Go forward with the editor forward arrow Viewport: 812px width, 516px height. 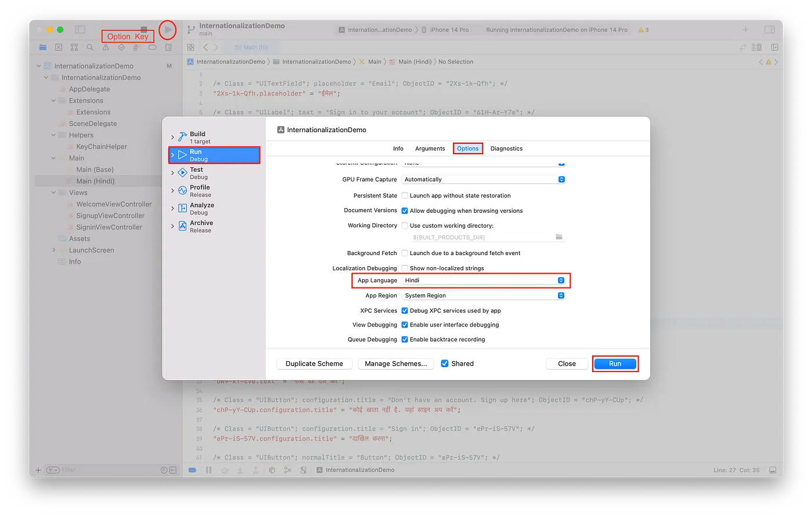click(x=216, y=47)
